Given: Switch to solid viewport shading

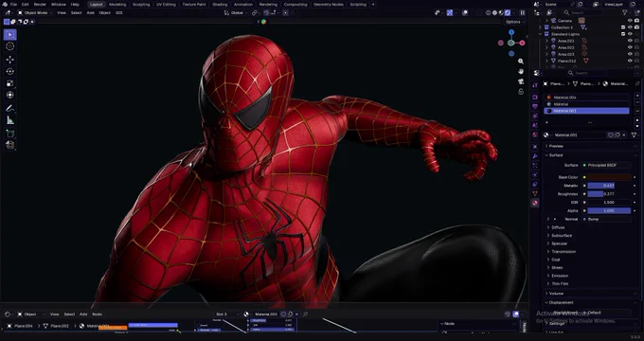Looking at the screenshot, I should click(494, 12).
